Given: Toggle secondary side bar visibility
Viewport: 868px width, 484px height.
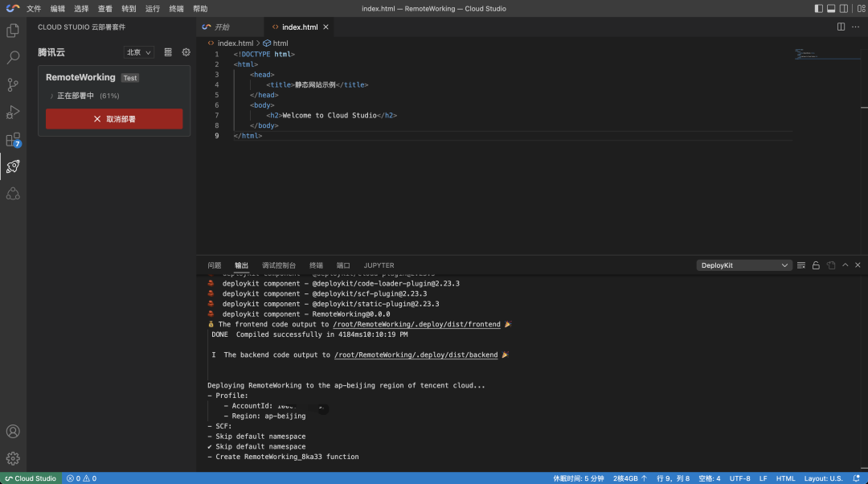Looking at the screenshot, I should point(844,8).
